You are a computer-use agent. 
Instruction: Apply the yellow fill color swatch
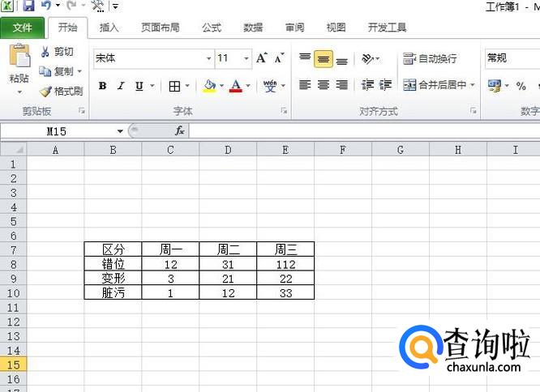209,86
